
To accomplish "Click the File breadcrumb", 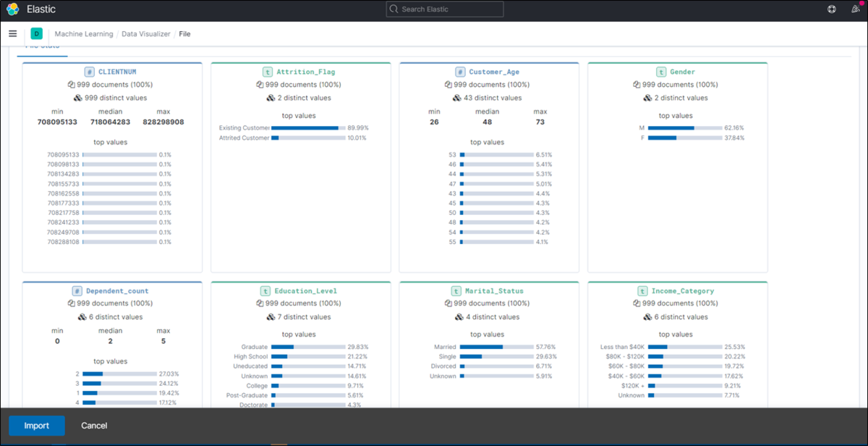I will point(184,34).
